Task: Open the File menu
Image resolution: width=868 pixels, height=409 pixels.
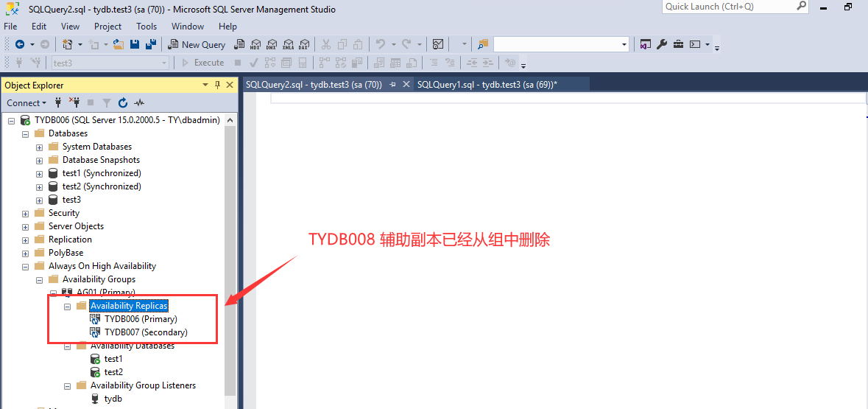Action: 10,26
